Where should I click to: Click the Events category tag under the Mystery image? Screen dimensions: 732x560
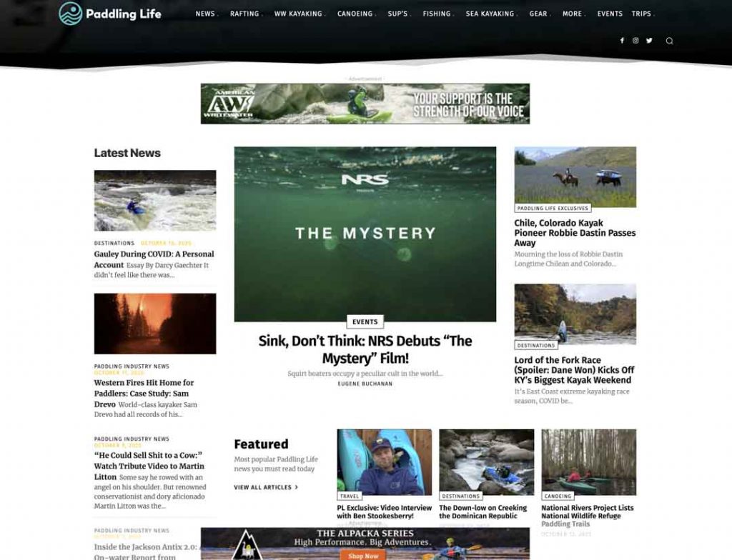(x=365, y=321)
